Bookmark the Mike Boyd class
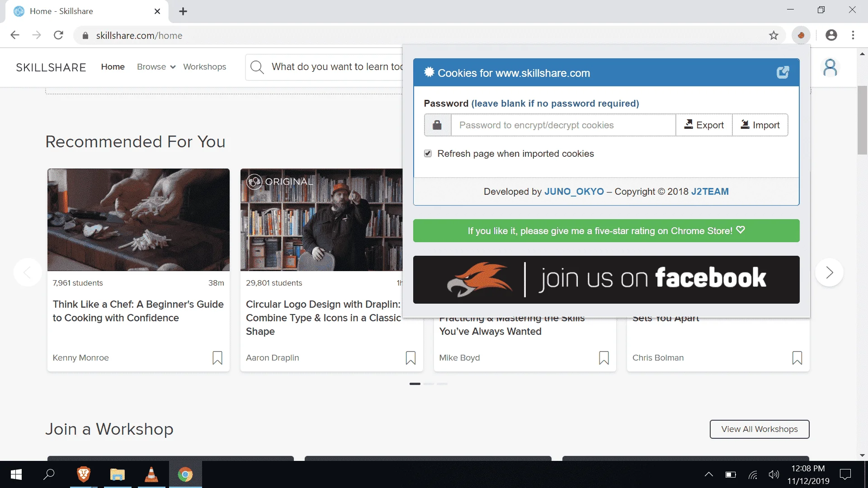The height and width of the screenshot is (488, 868). (604, 358)
